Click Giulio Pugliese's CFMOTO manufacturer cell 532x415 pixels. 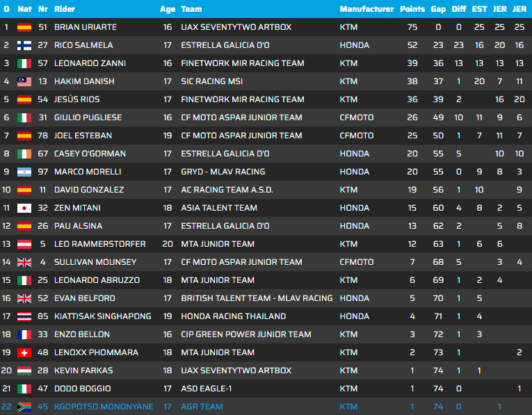point(356,117)
